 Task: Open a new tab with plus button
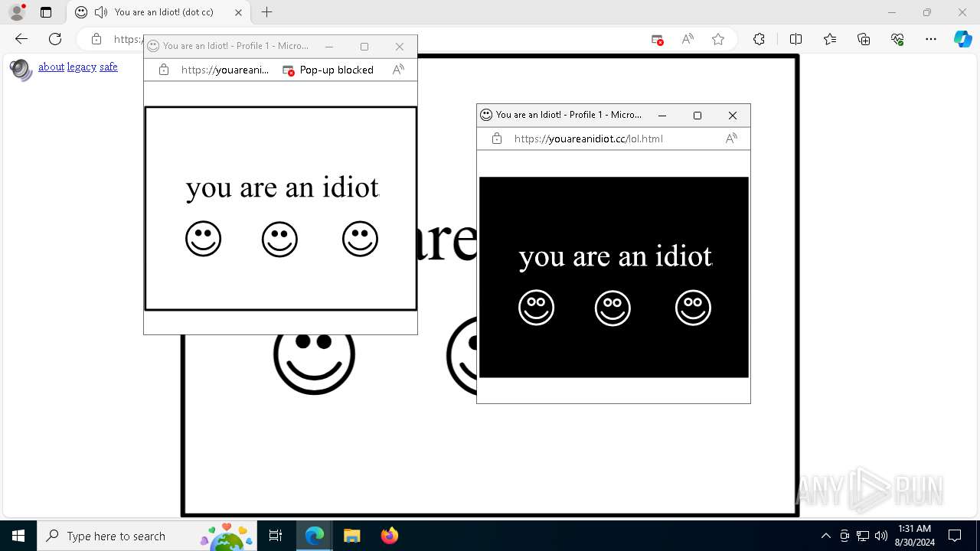point(266,12)
